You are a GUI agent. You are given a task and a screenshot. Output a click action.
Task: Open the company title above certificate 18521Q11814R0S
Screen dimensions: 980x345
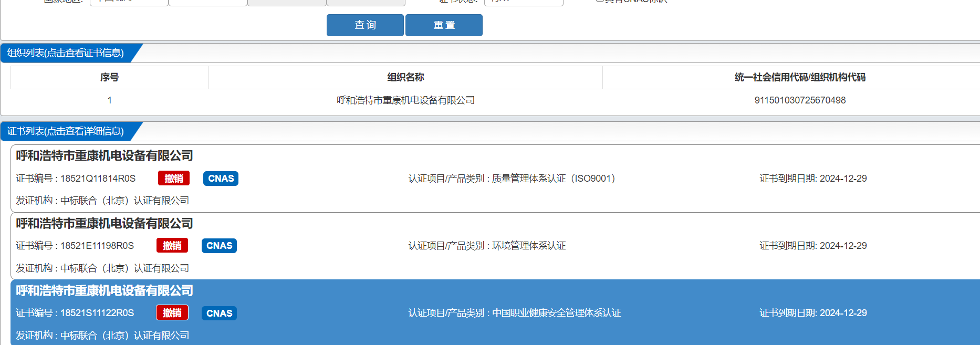[105, 156]
